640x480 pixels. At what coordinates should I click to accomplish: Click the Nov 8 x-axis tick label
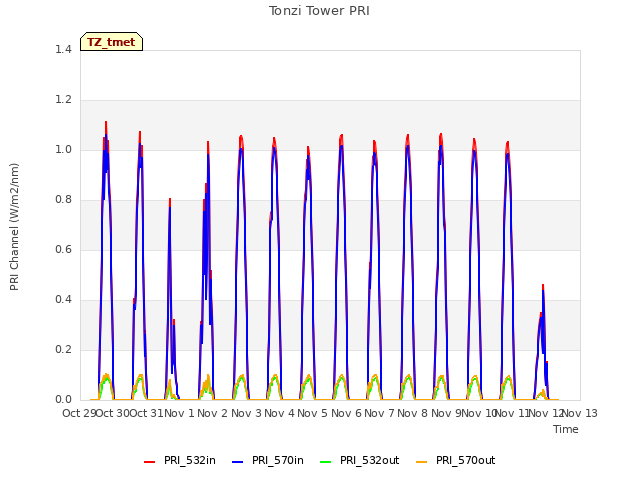[413, 413]
